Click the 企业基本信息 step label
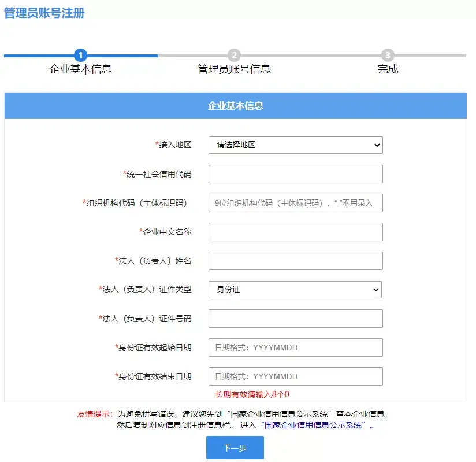 [81, 69]
